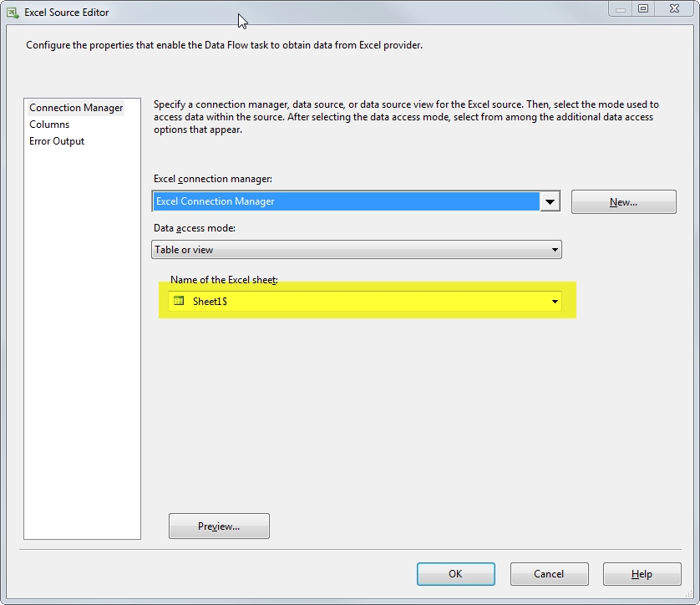The image size is (700, 605).
Task: Click the worksheet icon beside Sheet1$
Action: pyautogui.click(x=180, y=301)
